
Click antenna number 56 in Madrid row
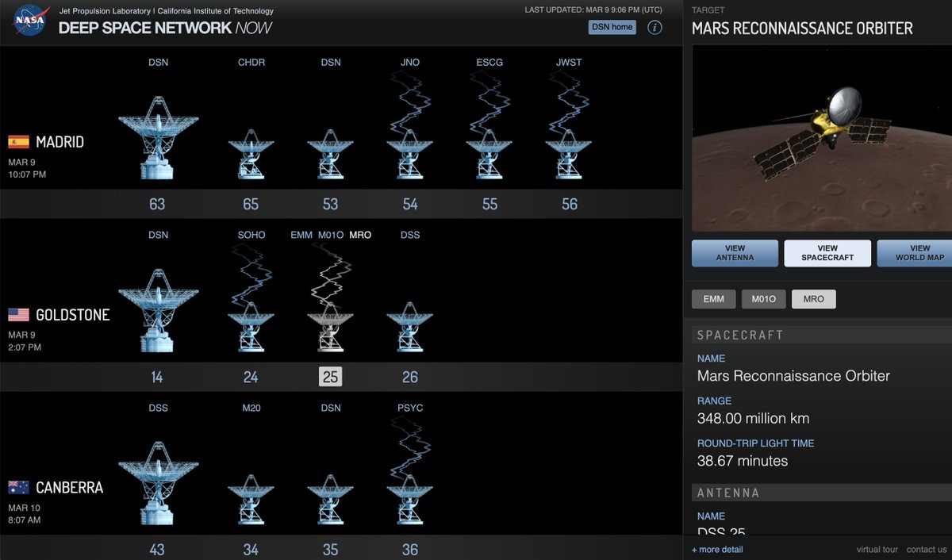[x=570, y=204]
